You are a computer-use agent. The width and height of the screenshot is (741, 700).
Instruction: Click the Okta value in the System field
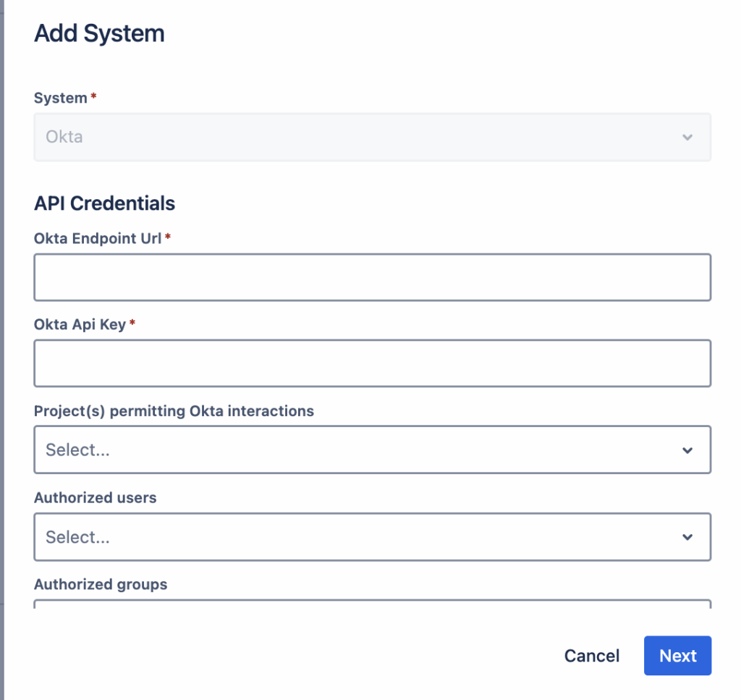tap(64, 137)
